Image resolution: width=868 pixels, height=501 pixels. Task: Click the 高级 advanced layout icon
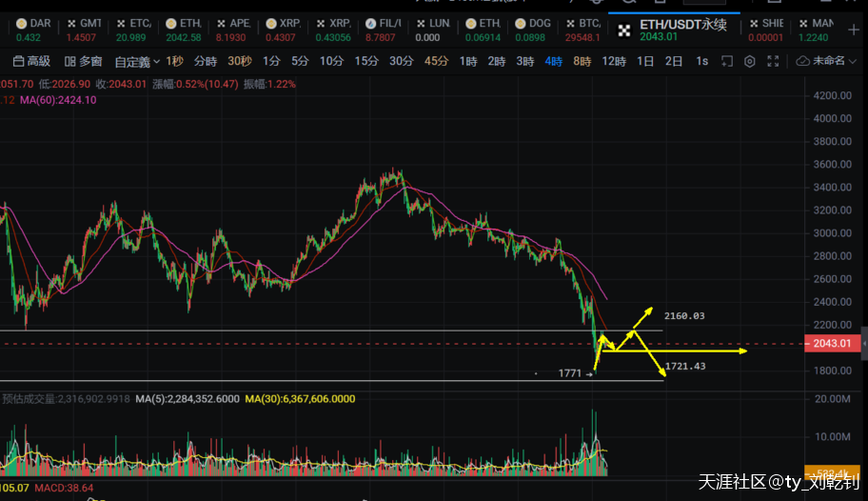pyautogui.click(x=18, y=61)
